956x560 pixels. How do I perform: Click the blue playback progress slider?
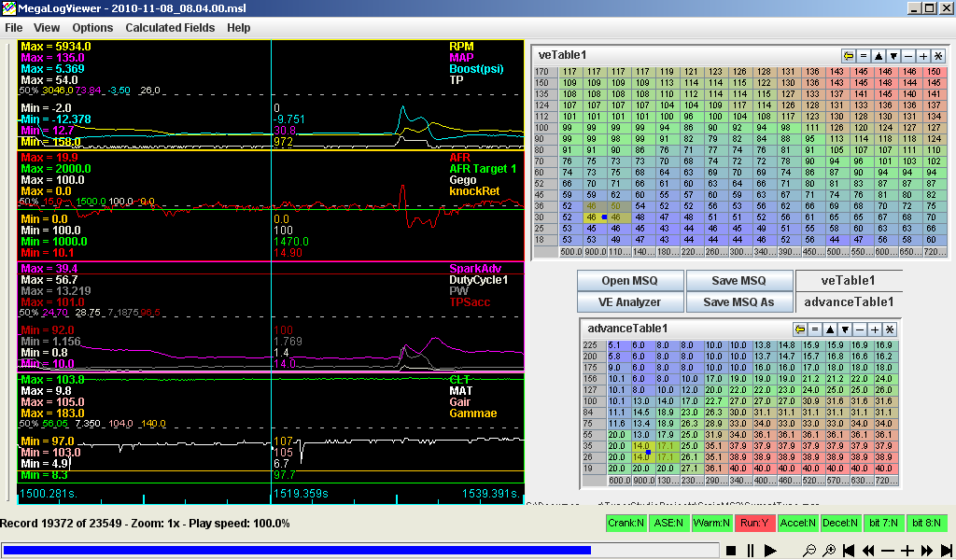tap(297, 551)
